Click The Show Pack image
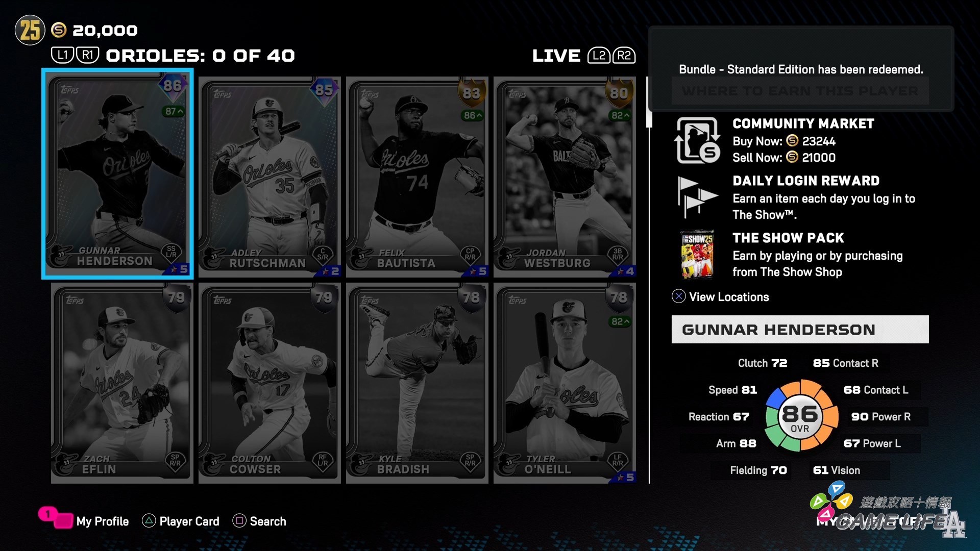This screenshot has width=980, height=551. [697, 254]
